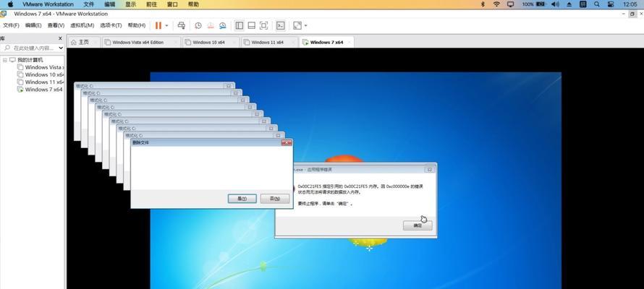The width and height of the screenshot is (644, 289).
Task: Expand the power options arrow beside pause
Action: tap(166, 26)
